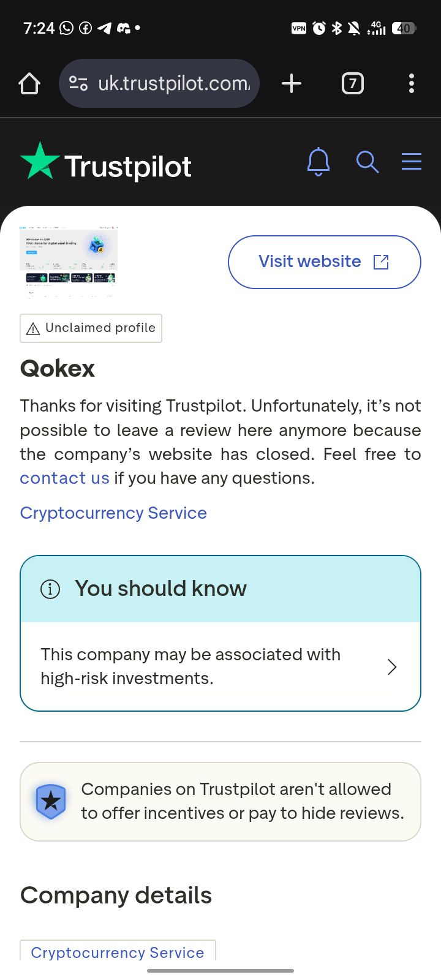
Task: Open a new browser tab
Action: (x=292, y=83)
